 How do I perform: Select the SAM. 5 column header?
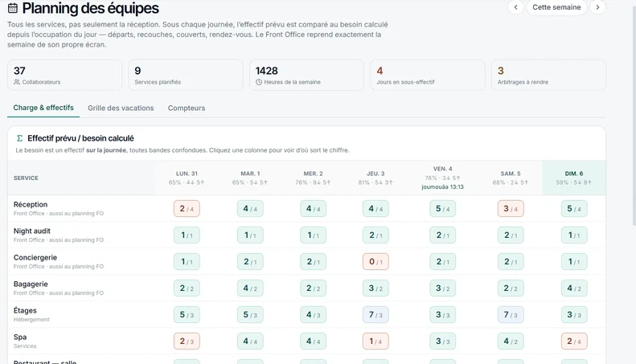pos(511,178)
